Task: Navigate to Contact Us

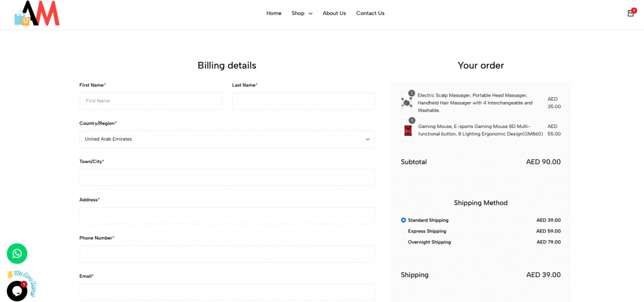Action: 371,13
